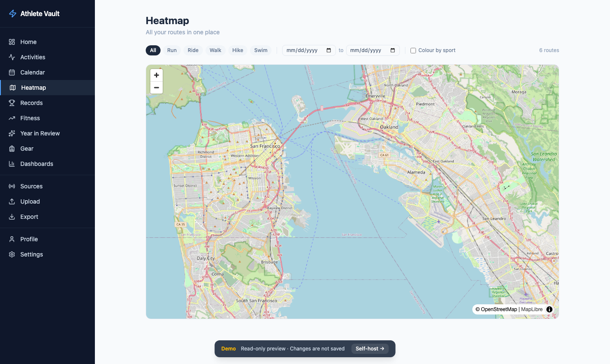The image size is (610, 364).
Task: Click the Profile person icon
Action: 12,239
